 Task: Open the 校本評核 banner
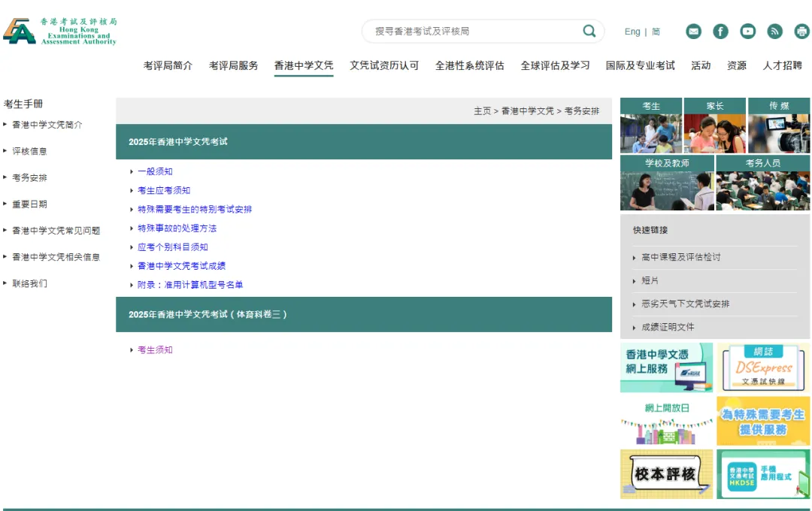coord(666,473)
